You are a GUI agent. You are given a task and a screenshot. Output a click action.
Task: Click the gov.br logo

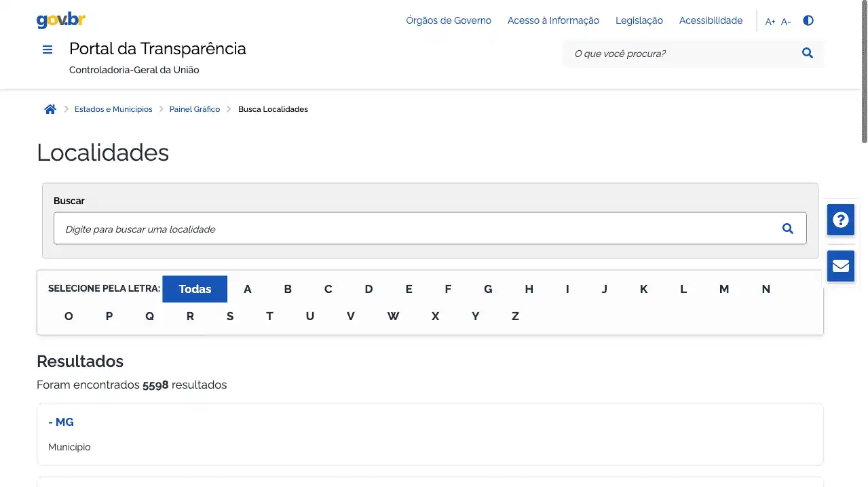click(x=61, y=20)
